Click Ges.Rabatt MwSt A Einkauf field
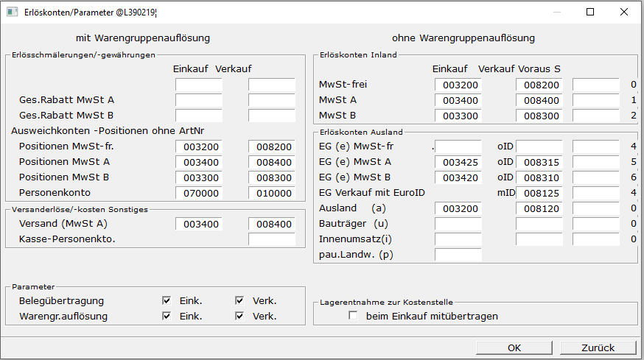 (198, 100)
